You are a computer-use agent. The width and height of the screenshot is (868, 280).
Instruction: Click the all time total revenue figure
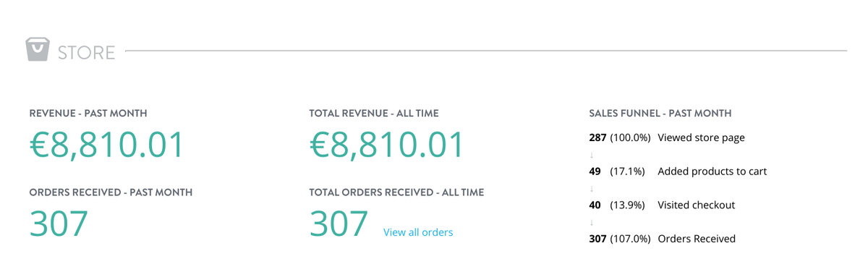click(386, 145)
